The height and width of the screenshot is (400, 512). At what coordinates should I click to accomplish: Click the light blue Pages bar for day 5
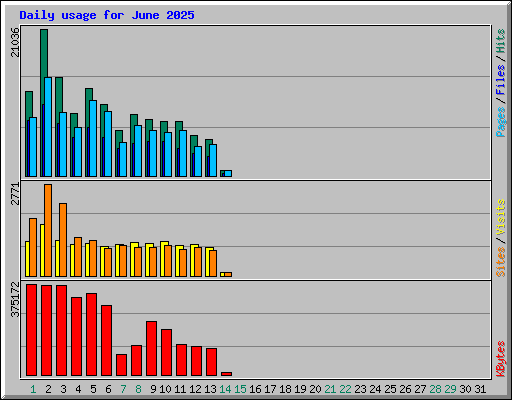tap(93, 138)
